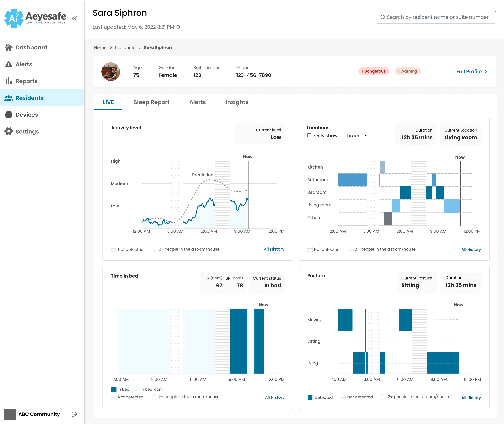Switch to the LIVE tab
The image size is (504, 424).
108,102
